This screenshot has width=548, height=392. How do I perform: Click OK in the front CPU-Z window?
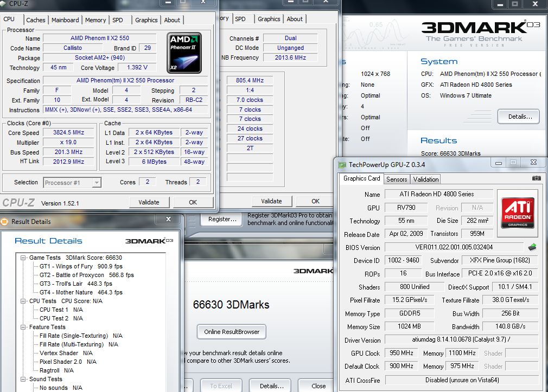(x=193, y=202)
